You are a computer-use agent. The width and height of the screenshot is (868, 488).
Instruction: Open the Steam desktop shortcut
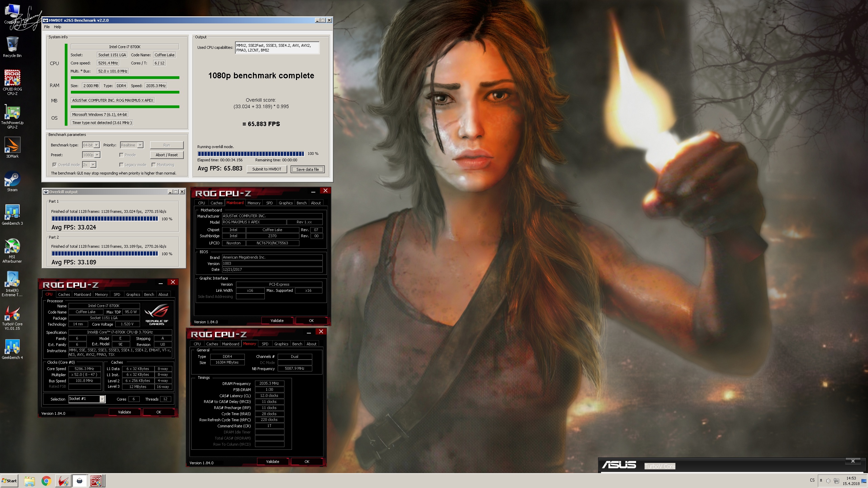coord(12,181)
